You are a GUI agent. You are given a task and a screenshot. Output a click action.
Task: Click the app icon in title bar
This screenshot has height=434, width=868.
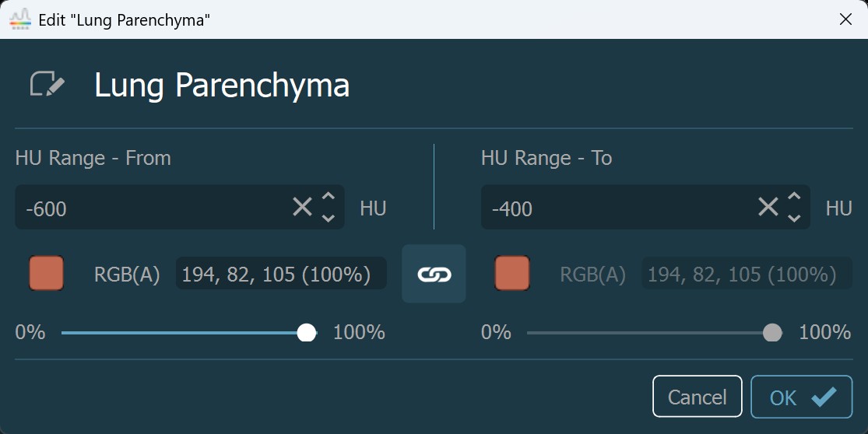click(x=19, y=19)
